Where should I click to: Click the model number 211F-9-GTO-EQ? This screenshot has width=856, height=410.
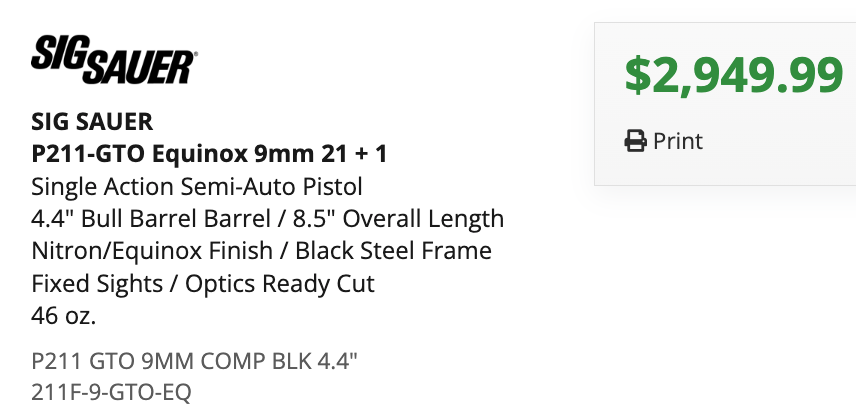click(x=111, y=392)
